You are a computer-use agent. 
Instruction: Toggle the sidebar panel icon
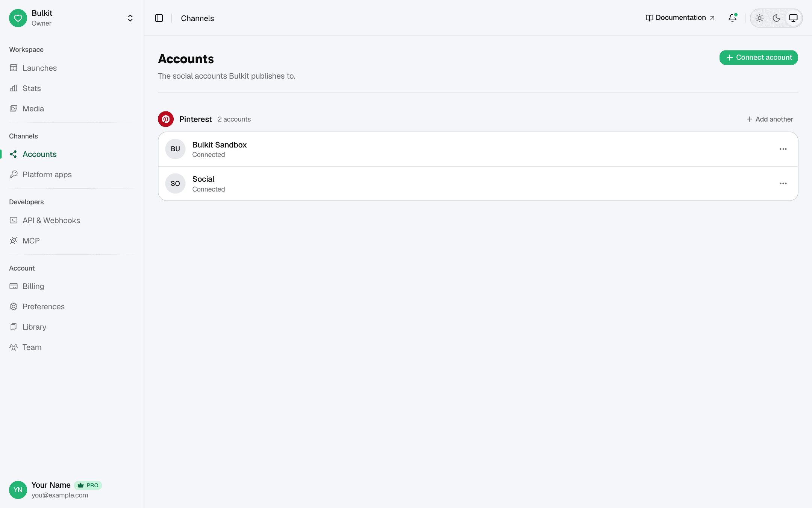159,18
